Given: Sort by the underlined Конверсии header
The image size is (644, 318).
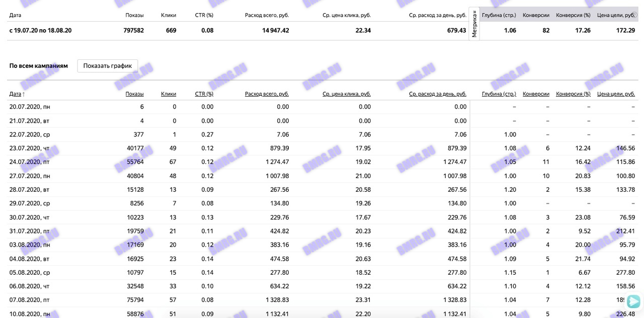Looking at the screenshot, I should click(x=536, y=94).
